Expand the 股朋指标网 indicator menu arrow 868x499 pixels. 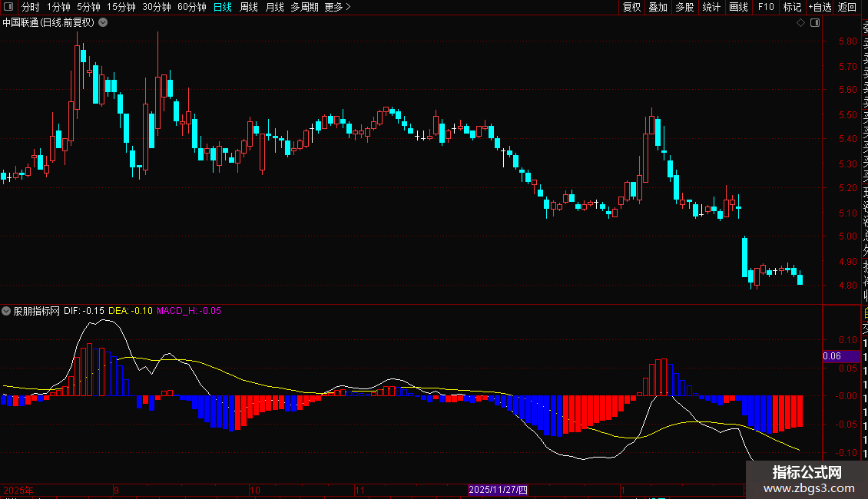6,311
